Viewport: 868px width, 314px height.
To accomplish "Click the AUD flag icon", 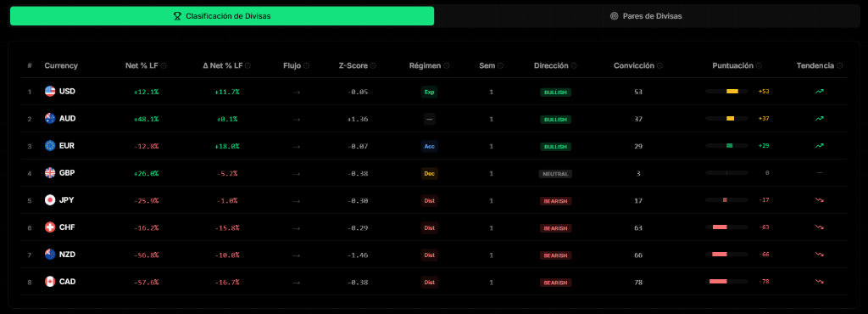I will tap(50, 119).
